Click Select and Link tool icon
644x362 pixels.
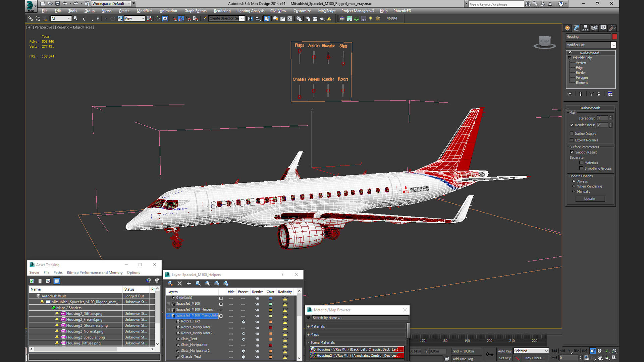point(31,18)
